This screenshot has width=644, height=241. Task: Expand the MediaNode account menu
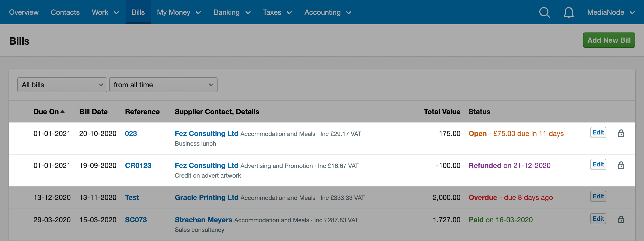[x=611, y=12]
